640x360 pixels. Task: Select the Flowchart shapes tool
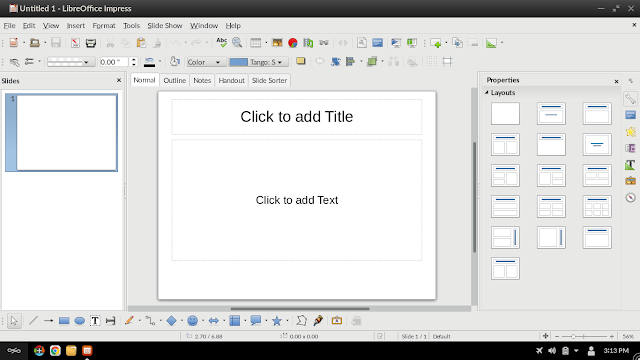click(235, 321)
